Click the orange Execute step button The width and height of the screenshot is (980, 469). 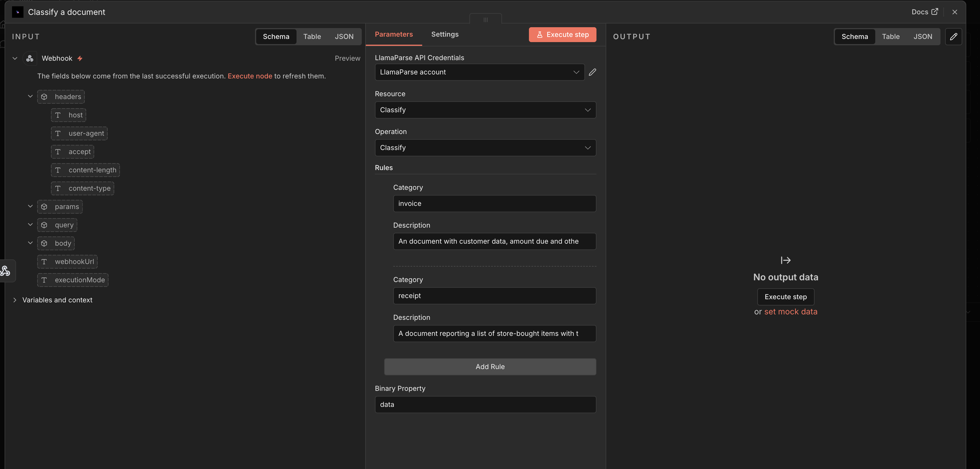(562, 35)
